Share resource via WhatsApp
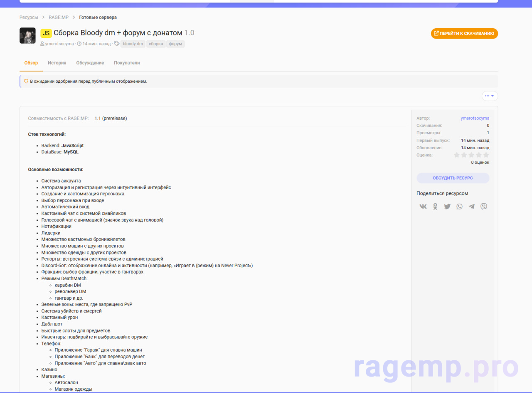This screenshot has height=399, width=532. click(x=459, y=207)
